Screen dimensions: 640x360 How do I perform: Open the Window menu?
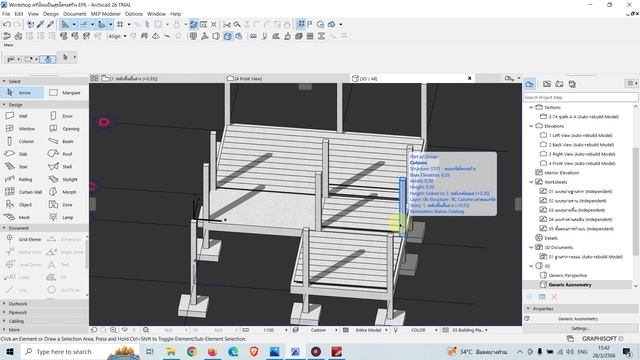tap(156, 14)
